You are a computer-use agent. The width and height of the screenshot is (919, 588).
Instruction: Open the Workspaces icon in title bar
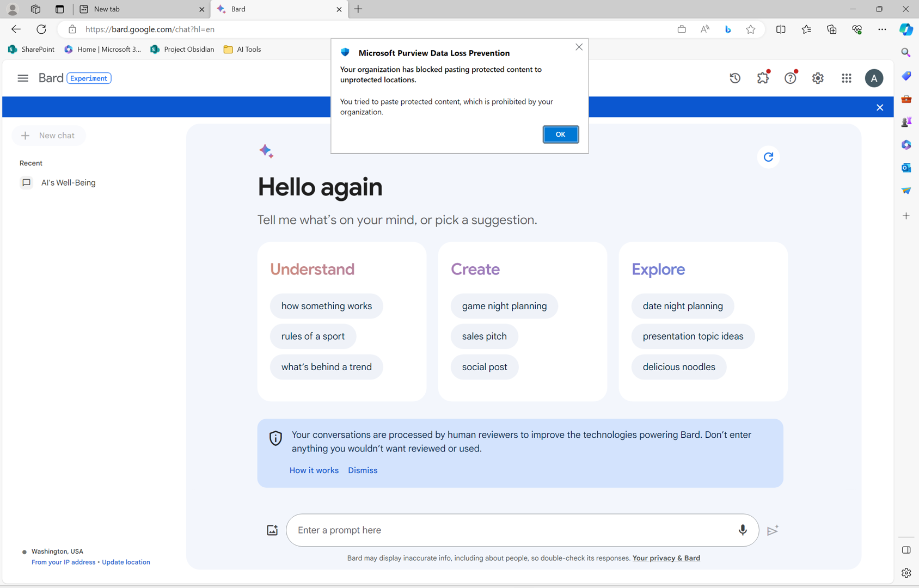click(x=36, y=9)
